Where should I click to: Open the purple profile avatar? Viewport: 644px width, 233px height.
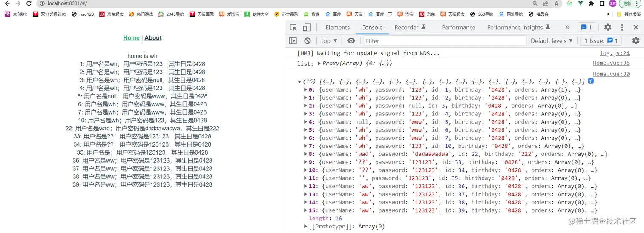(612, 3)
